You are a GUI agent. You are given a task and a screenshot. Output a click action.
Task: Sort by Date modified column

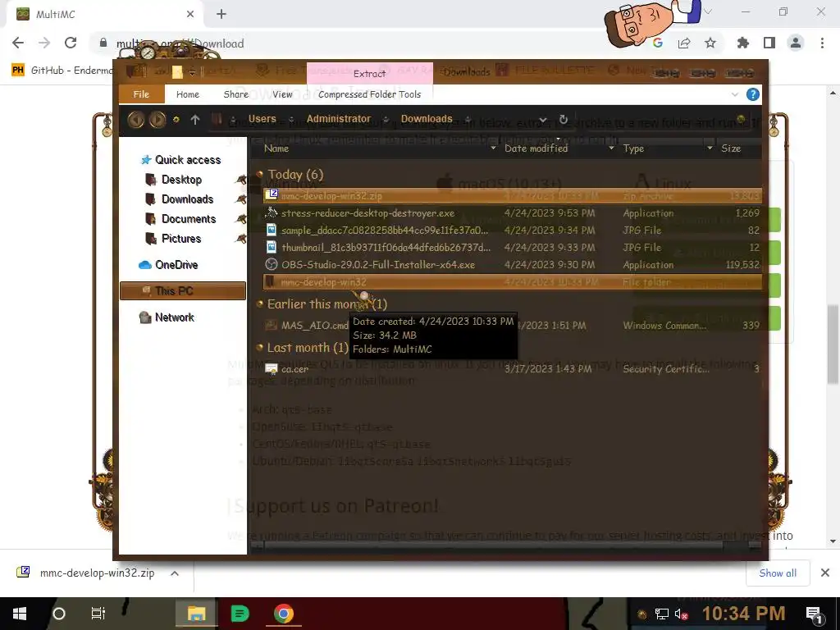(536, 148)
